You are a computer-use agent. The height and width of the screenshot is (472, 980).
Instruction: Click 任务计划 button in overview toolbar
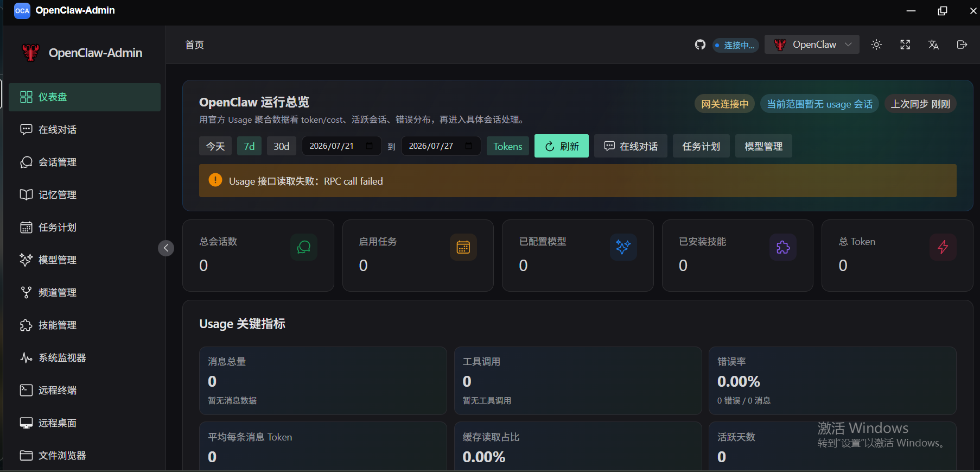701,146
